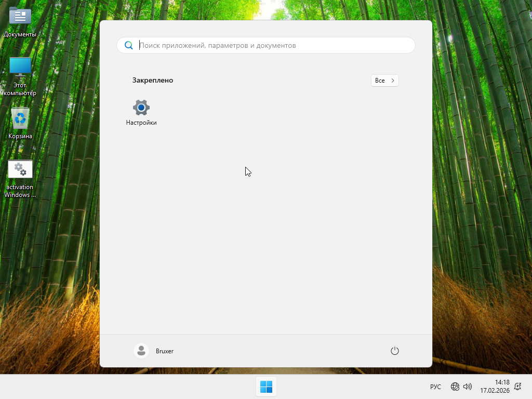Open the notifications bell icon

pyautogui.click(x=518, y=387)
